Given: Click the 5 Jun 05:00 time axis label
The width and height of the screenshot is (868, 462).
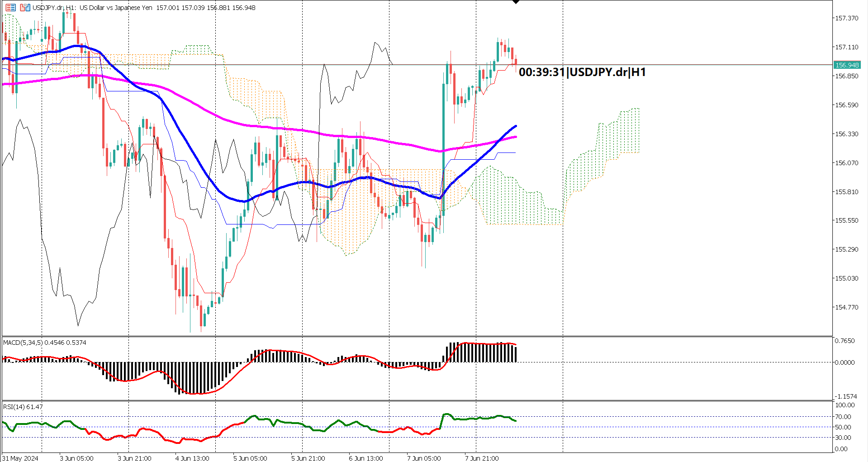Looking at the screenshot, I should pos(251,458).
